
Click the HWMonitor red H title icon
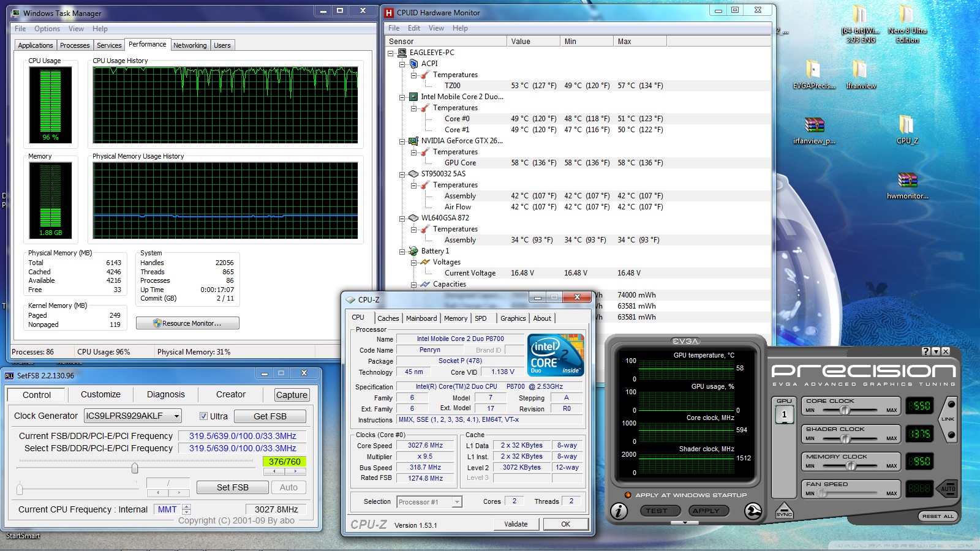(389, 12)
